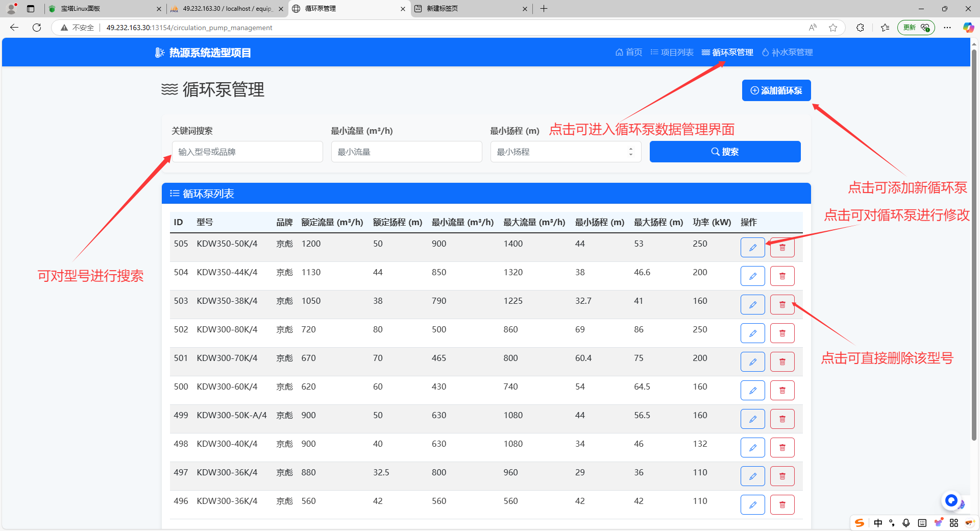Open input method soft keyboard icon
Viewport: 980px width, 531px height.
coord(922,523)
